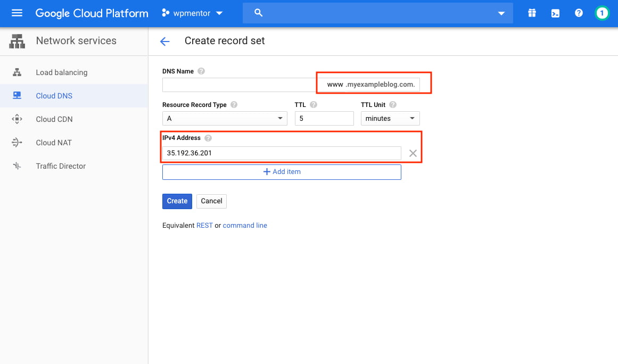Image resolution: width=618 pixels, height=364 pixels.
Task: Open the hamburger navigation menu
Action: (x=17, y=13)
